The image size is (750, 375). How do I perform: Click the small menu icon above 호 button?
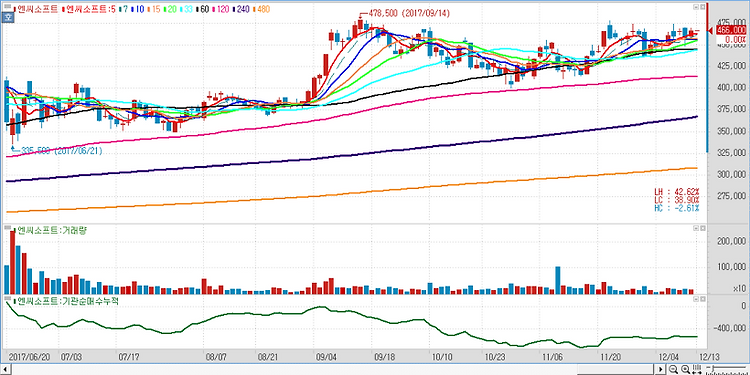click(x=8, y=6)
